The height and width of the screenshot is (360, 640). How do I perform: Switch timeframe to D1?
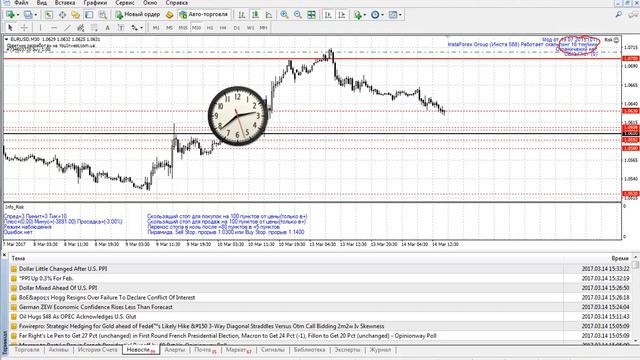coord(237,28)
